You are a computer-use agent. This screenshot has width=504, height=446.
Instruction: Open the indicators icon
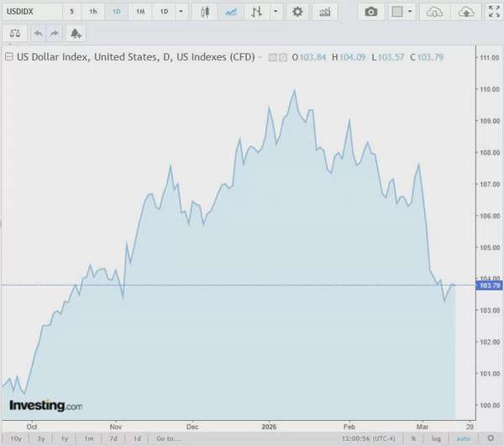click(x=324, y=12)
